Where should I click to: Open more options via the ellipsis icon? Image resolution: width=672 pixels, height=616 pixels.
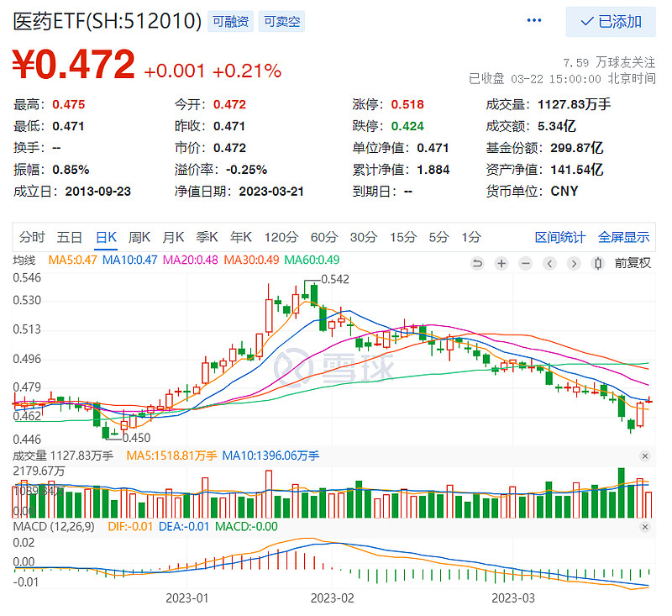point(533,20)
